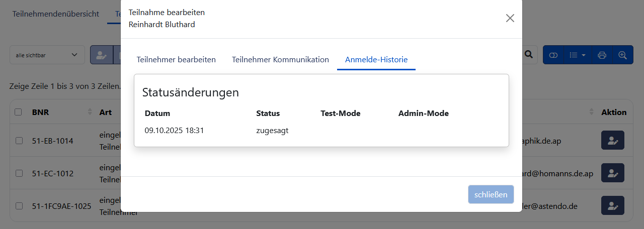Image resolution: width=644 pixels, height=229 pixels.
Task: Edit participant in row 51-EB-1014
Action: [612, 141]
